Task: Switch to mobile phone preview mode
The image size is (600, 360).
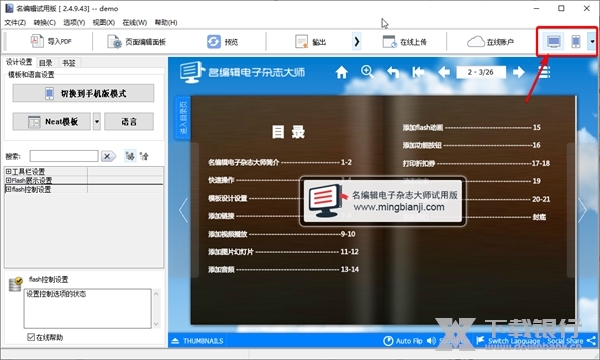Action: point(576,41)
